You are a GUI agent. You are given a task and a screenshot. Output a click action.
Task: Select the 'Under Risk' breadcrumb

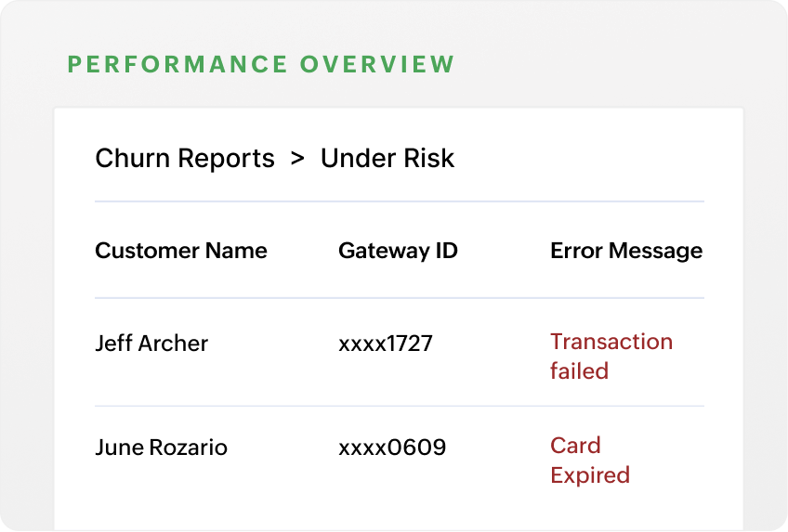coord(387,159)
